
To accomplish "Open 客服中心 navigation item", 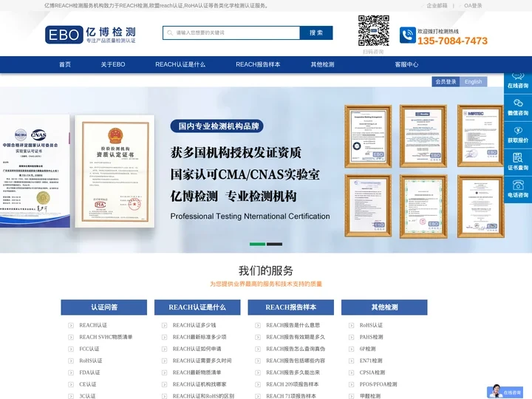I will point(406,64).
